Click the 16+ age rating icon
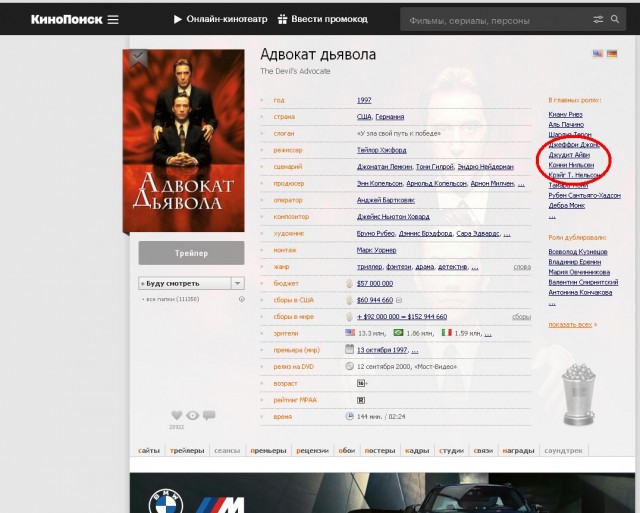This screenshot has height=513, width=640. point(362,383)
